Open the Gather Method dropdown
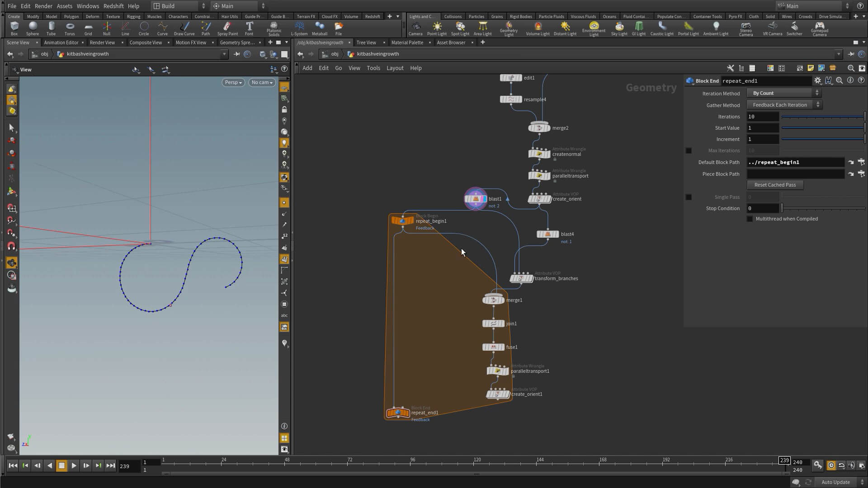Image resolution: width=868 pixels, height=488 pixels. [x=784, y=105]
